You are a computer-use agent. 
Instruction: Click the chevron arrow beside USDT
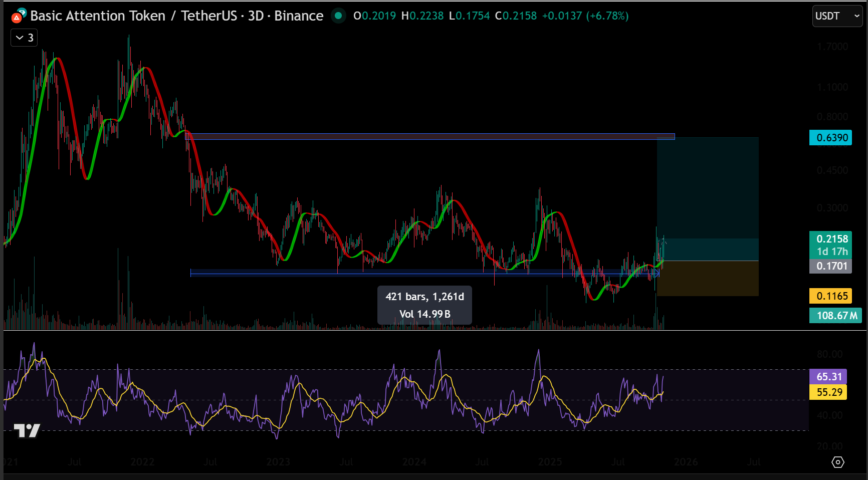click(856, 16)
